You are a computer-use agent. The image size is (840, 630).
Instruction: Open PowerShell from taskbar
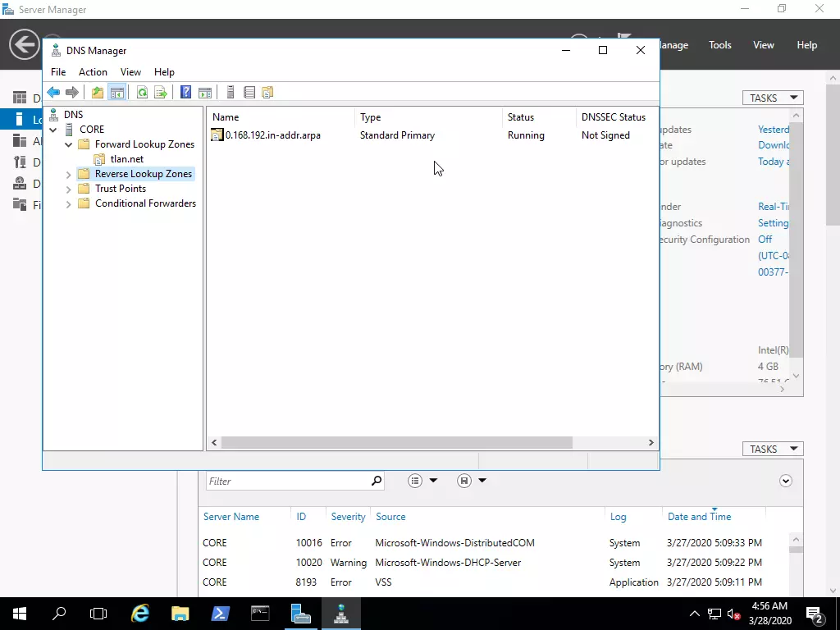220,614
